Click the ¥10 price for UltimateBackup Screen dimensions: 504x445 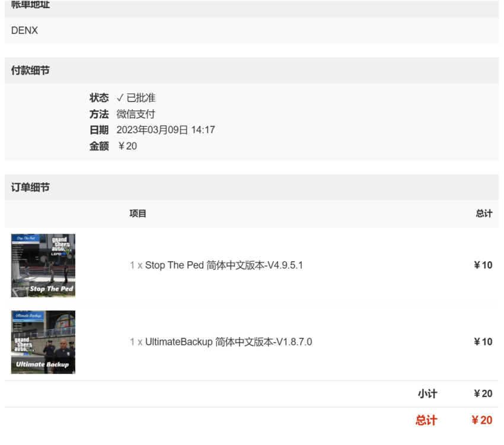tap(483, 342)
